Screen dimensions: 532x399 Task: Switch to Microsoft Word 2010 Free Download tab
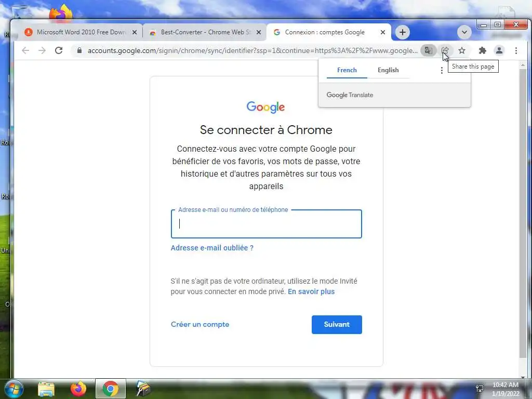pos(81,32)
